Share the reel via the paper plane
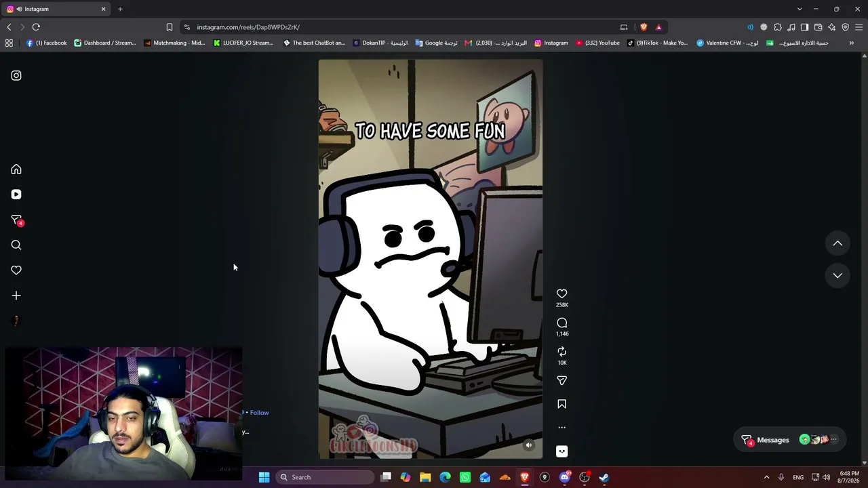Image resolution: width=868 pixels, height=488 pixels. 561,381
